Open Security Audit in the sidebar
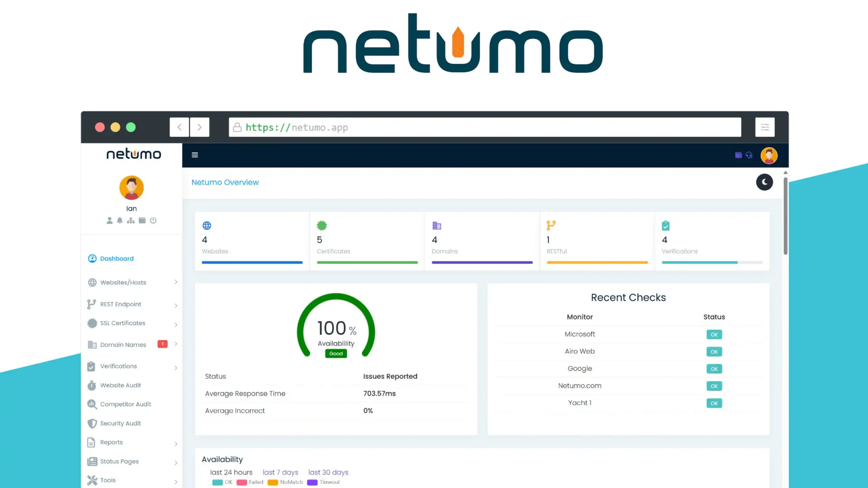 coord(120,423)
